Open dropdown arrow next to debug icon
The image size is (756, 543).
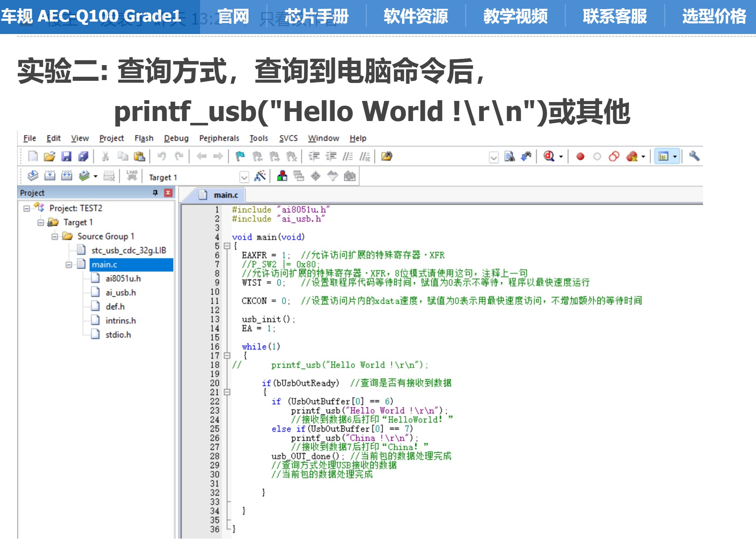click(561, 157)
